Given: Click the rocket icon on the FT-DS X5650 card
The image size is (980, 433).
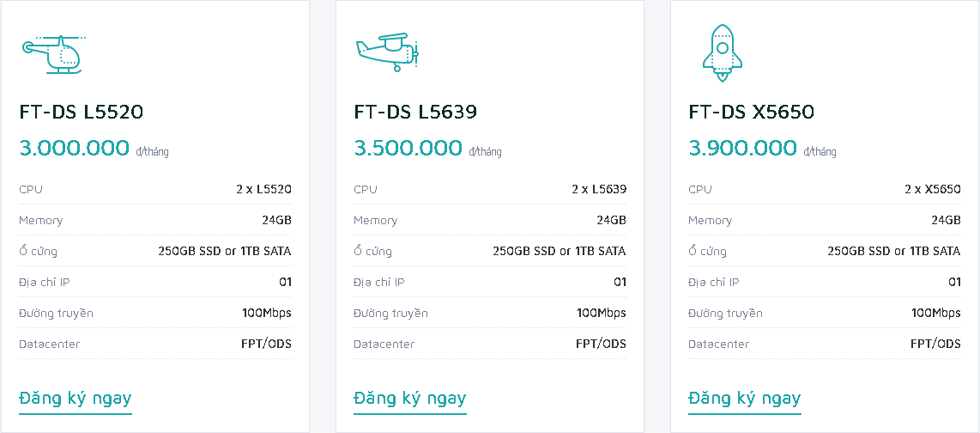Looking at the screenshot, I should tap(723, 53).
